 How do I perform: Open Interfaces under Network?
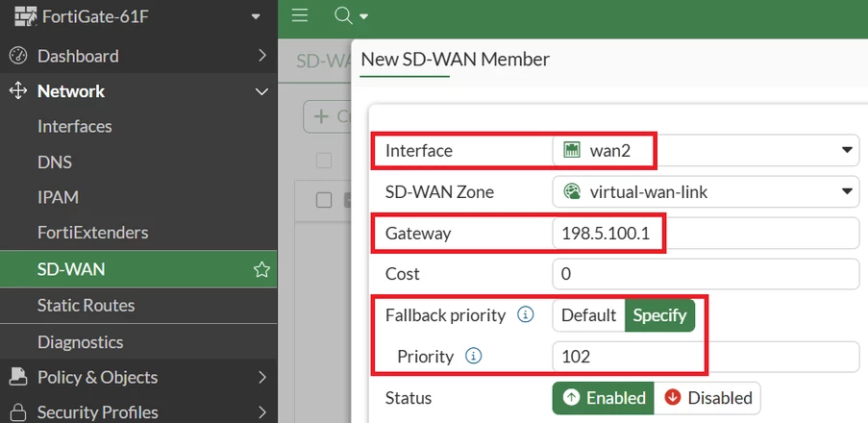tap(75, 126)
